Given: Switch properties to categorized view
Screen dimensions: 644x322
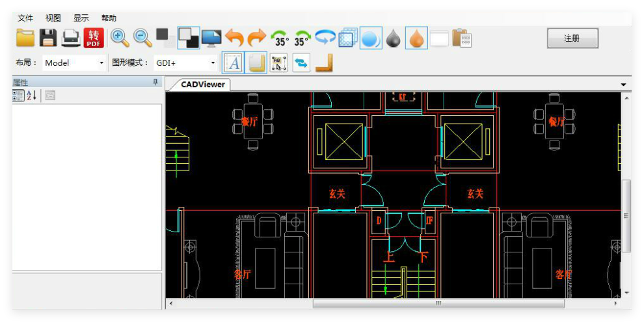Looking at the screenshot, I should [x=18, y=96].
